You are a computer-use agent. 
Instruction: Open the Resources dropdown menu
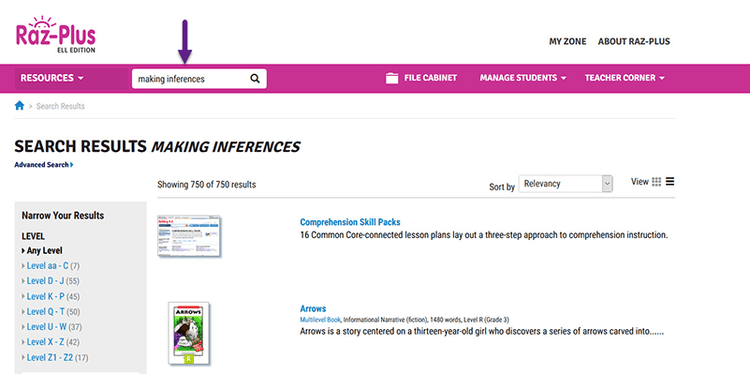point(52,78)
